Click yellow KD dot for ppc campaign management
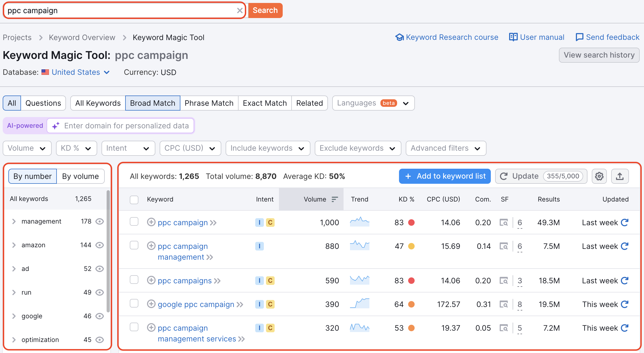This screenshot has width=644, height=353. coord(411,246)
